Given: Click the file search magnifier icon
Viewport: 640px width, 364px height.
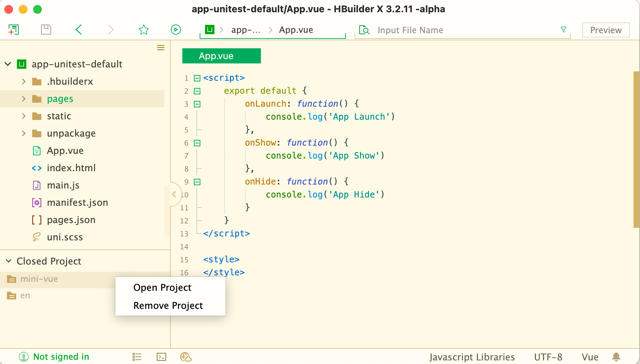Looking at the screenshot, I should click(364, 30).
